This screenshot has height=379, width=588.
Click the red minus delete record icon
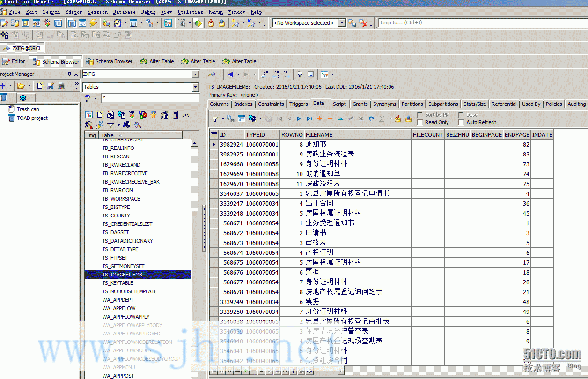tap(330, 119)
